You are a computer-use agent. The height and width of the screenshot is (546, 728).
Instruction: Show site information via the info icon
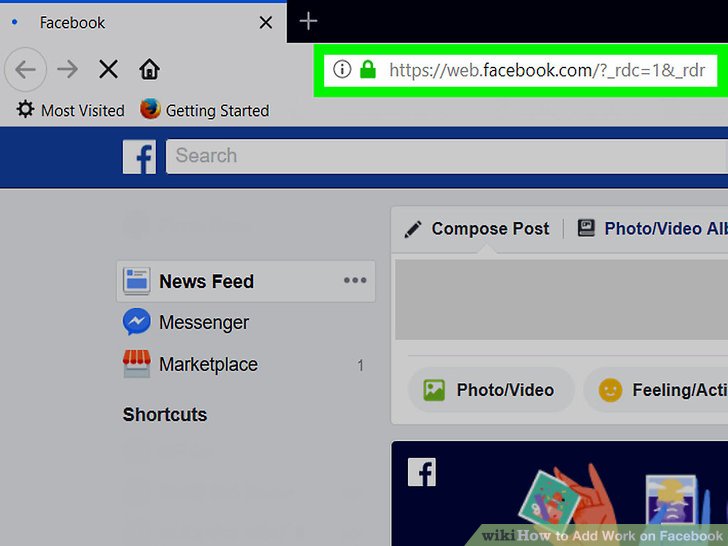[342, 70]
